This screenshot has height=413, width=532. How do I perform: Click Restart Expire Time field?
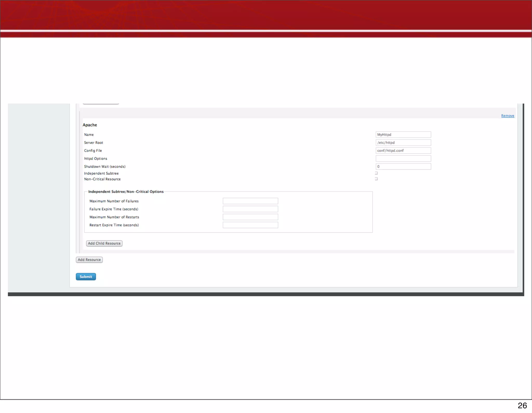coord(250,225)
